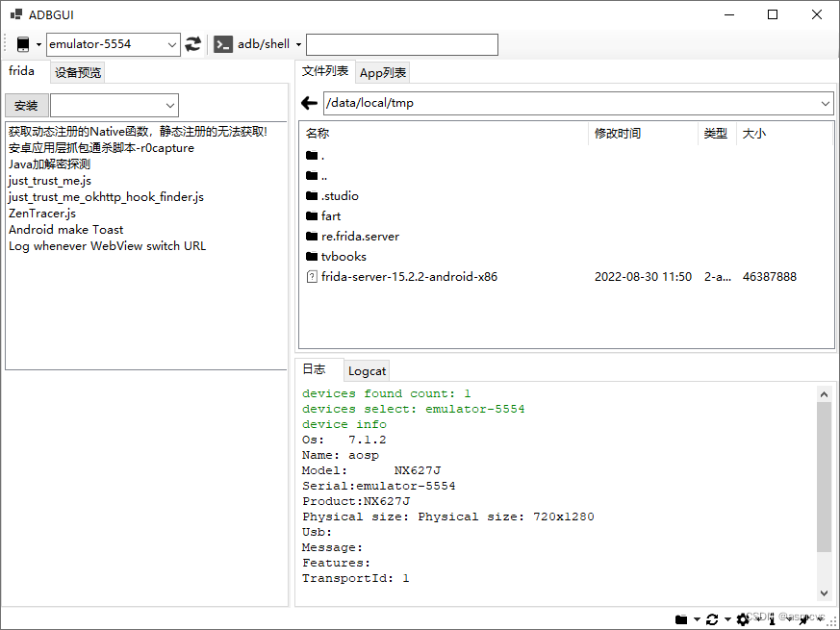840x630 pixels.
Task: Sort files by 类型 column header
Action: click(x=715, y=134)
